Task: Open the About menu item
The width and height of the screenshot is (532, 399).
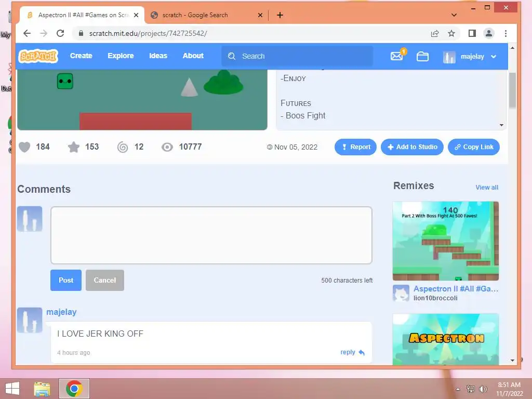Action: click(193, 56)
